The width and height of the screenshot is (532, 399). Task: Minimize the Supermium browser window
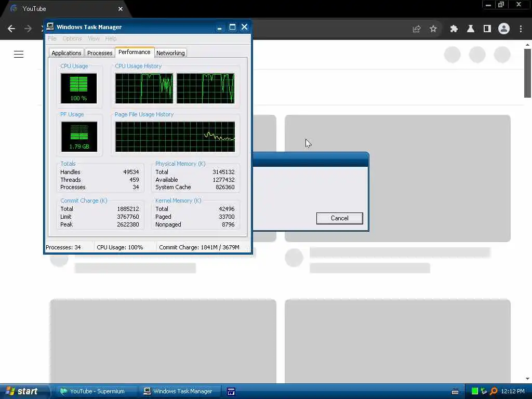pyautogui.click(x=488, y=5)
